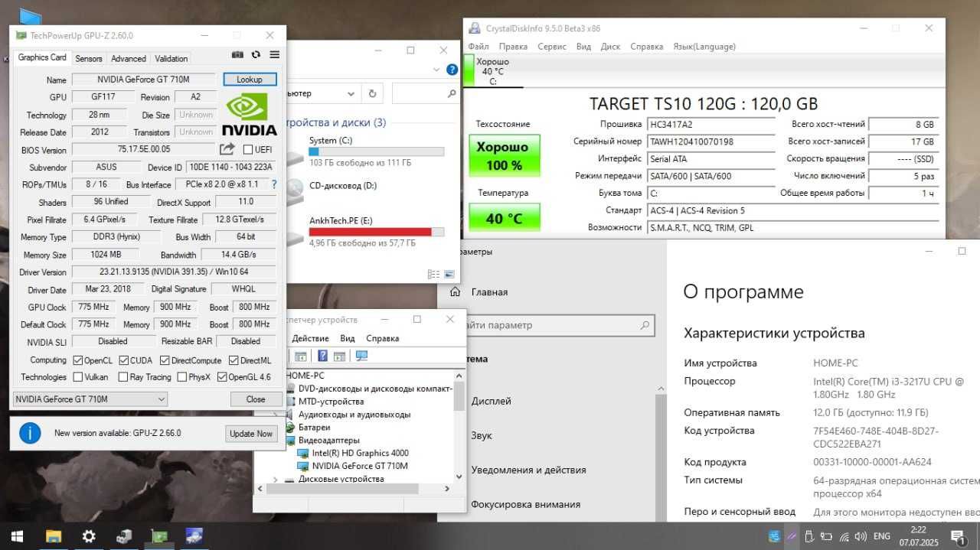Click GPU-Z screenshot camera icon
This screenshot has height=550, width=980.
pyautogui.click(x=237, y=55)
